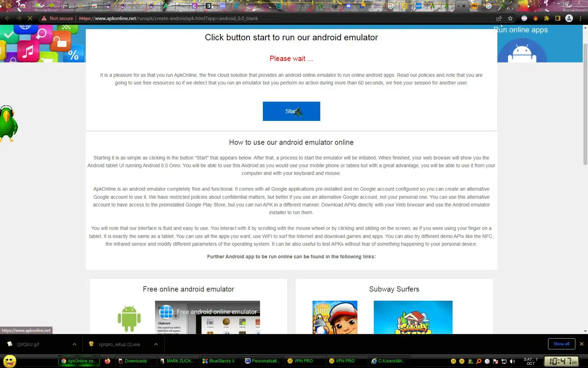
Task: Open Chrome's three-dot menu
Action: coord(580,18)
